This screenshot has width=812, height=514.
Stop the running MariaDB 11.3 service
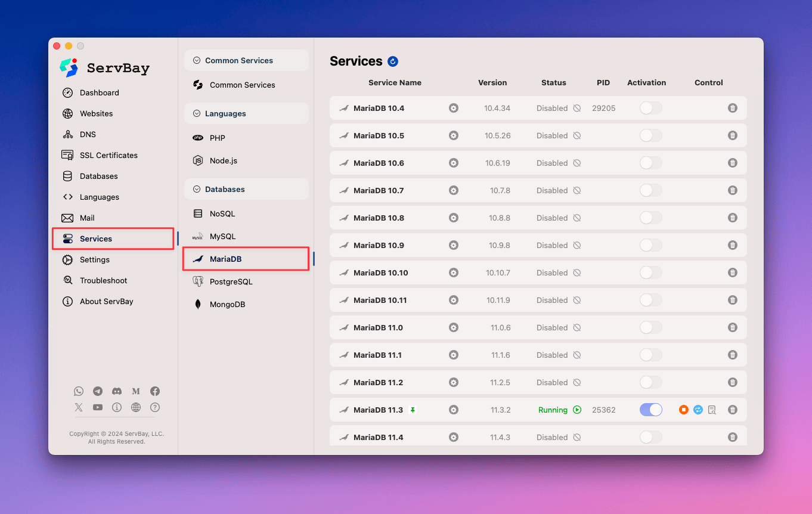[683, 410]
